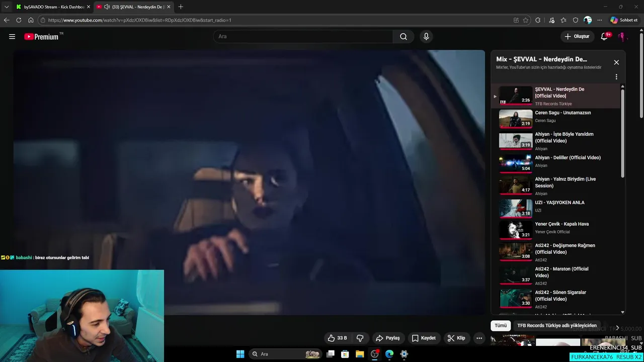The height and width of the screenshot is (362, 644).
Task: Save the video with Kaydet
Action: (424, 338)
